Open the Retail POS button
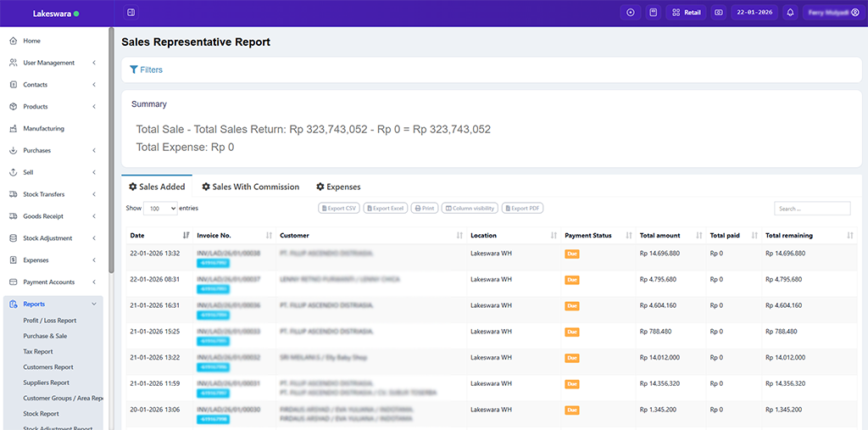The width and height of the screenshot is (868, 430). pos(686,13)
